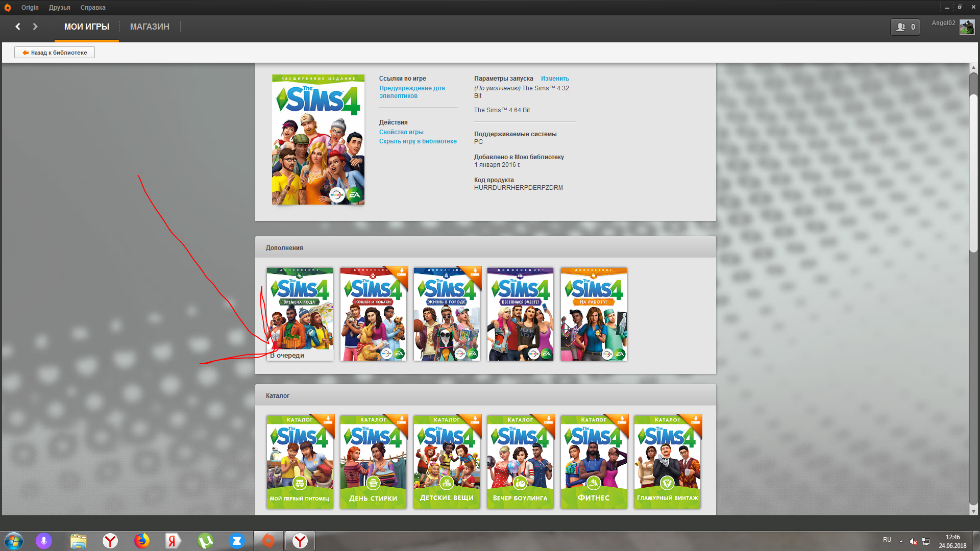This screenshot has height=551, width=980.
Task: Switch to the МАГАЗИН tab
Action: coord(150,27)
